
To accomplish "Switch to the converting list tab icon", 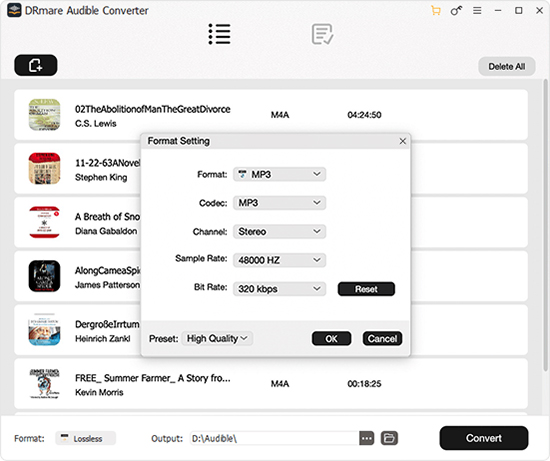I will [x=220, y=34].
